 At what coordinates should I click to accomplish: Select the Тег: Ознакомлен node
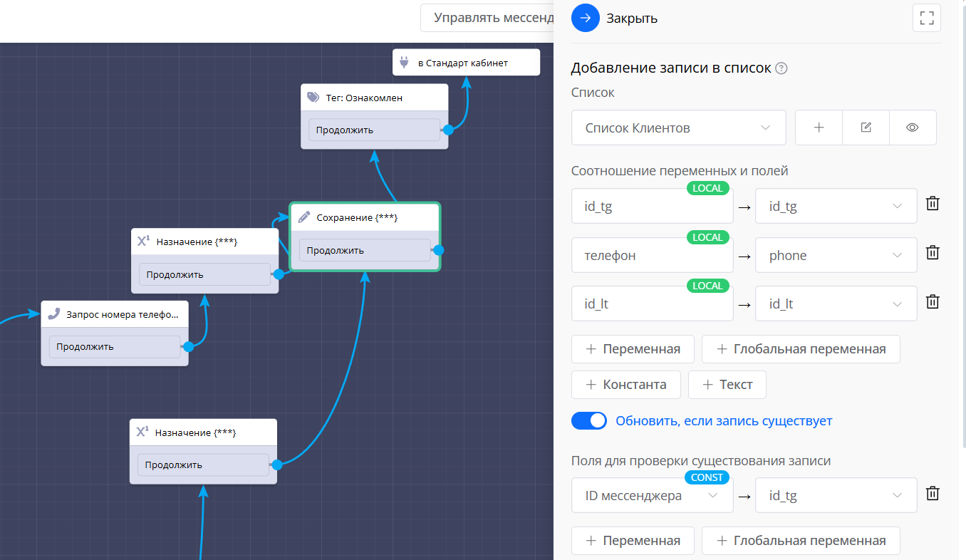click(374, 98)
